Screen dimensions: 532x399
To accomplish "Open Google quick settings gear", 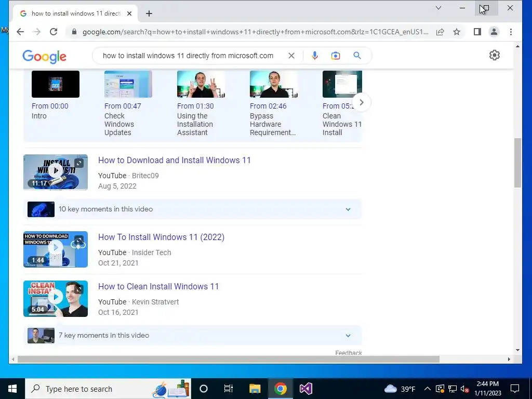I will [495, 55].
